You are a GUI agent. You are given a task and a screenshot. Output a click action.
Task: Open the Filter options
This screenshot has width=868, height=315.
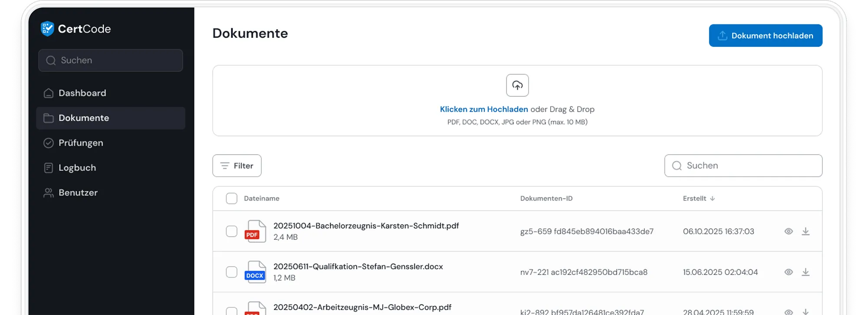pos(237,166)
